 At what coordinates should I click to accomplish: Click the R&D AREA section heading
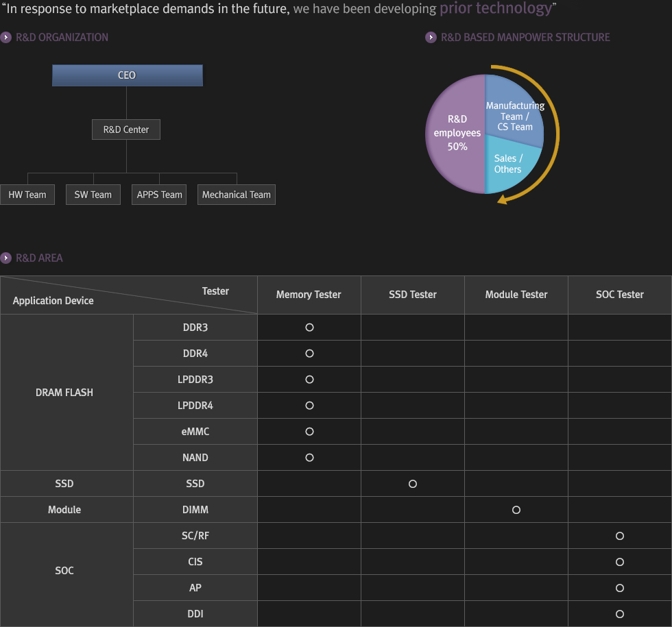[39, 258]
